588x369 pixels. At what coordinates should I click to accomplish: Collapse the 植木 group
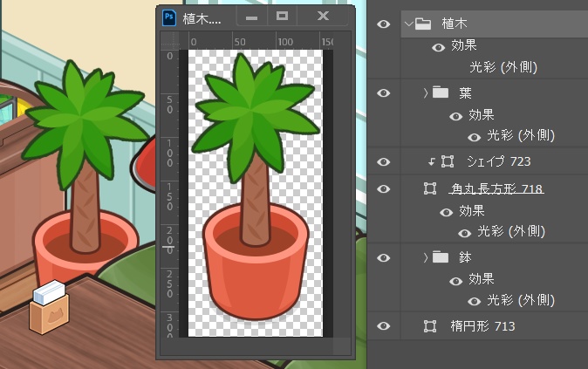409,24
